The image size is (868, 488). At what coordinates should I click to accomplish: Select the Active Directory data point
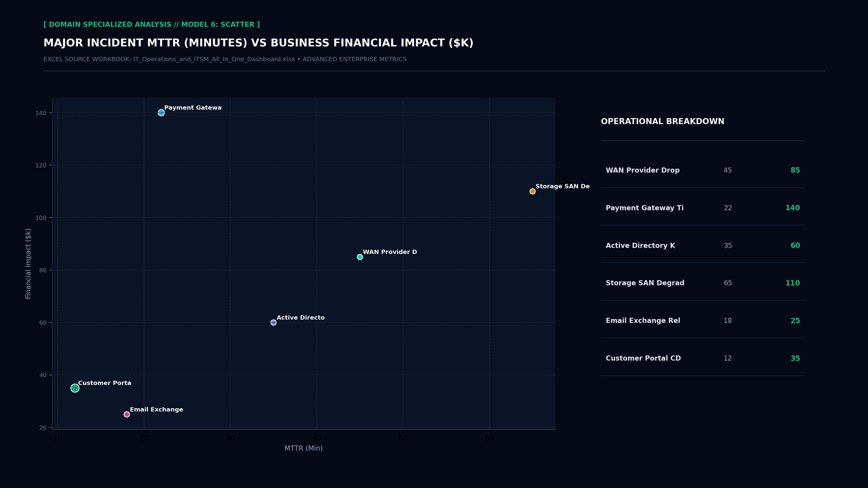(273, 323)
